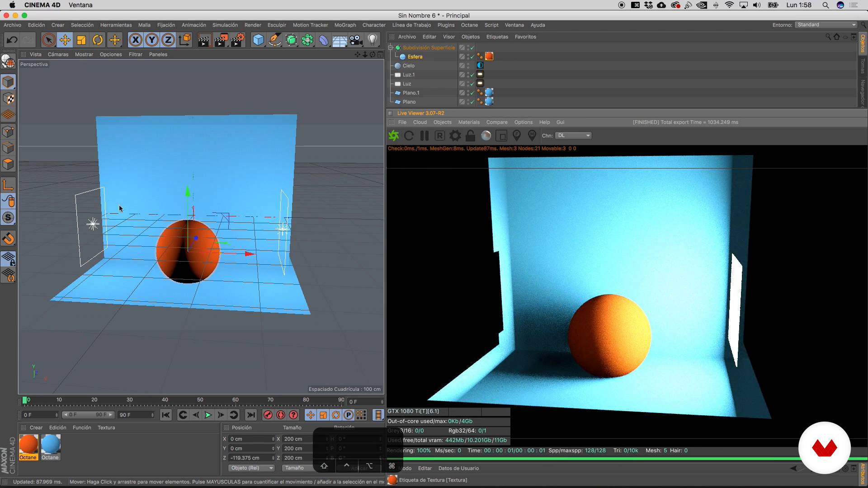Click the Rotate tool icon
This screenshot has height=488, width=868.
click(97, 40)
